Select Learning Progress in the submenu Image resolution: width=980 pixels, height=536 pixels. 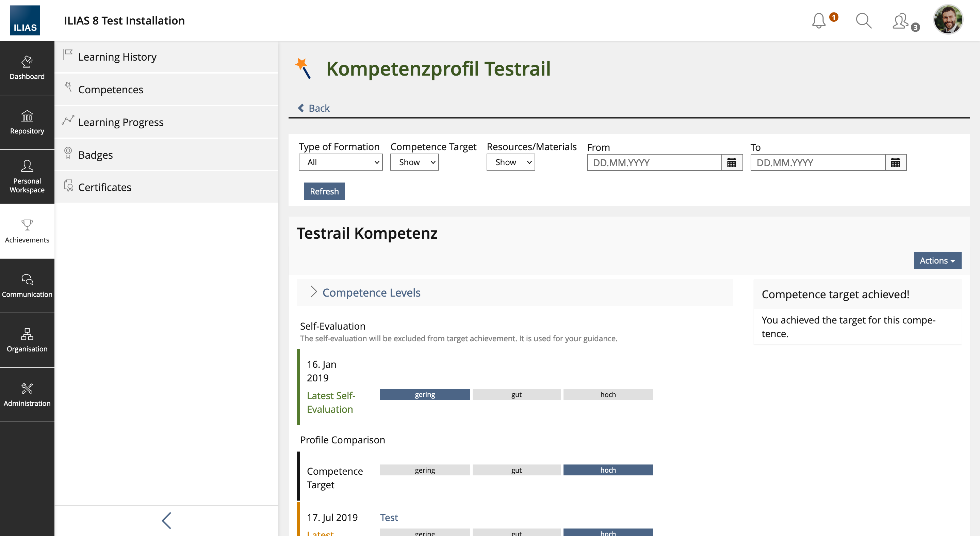[120, 122]
